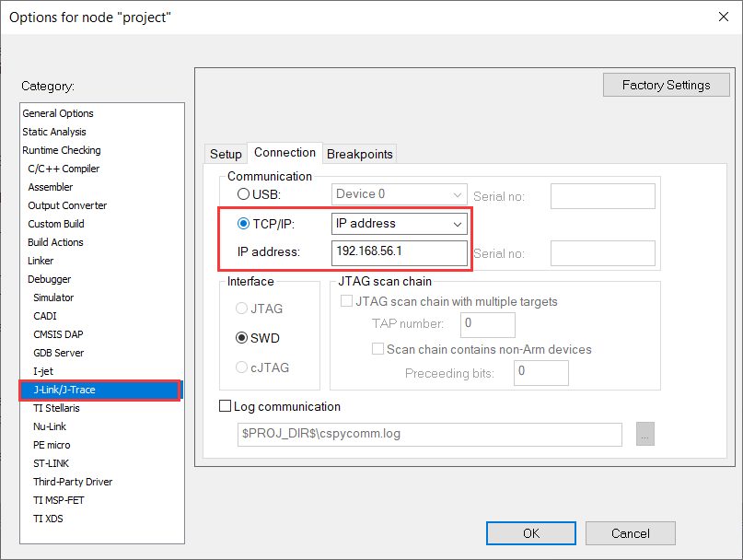Edit the IP address field 192.168.56.1
The image size is (743, 560).
pyautogui.click(x=399, y=252)
